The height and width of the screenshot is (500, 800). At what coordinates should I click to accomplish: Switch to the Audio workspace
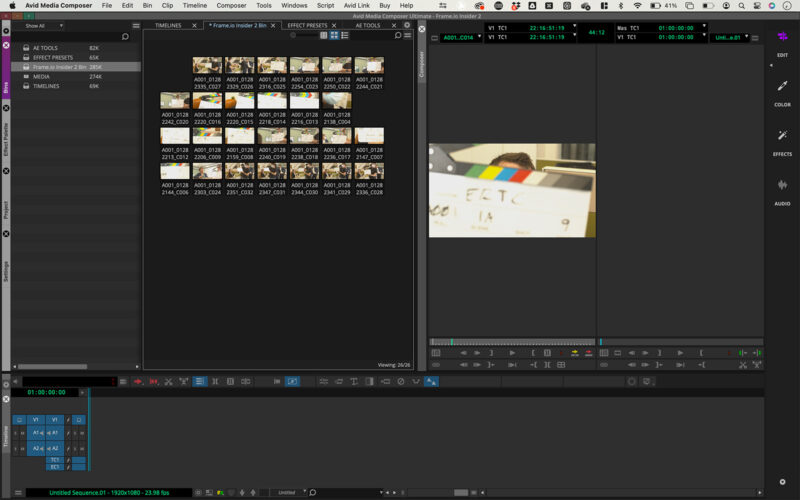(x=782, y=191)
